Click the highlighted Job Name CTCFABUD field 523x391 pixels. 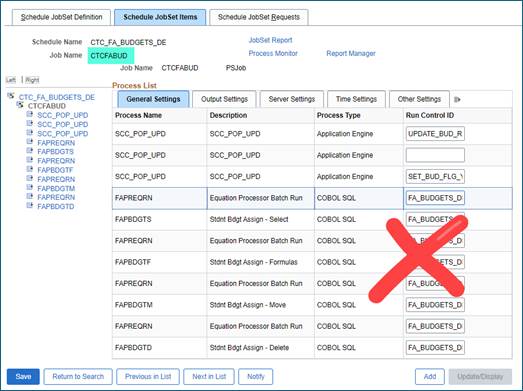pos(111,56)
